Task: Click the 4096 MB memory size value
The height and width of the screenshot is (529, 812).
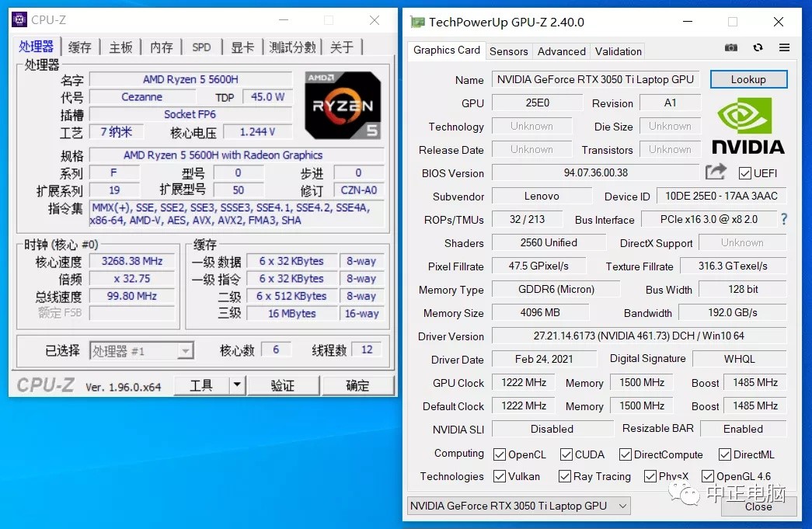Action: tap(540, 312)
